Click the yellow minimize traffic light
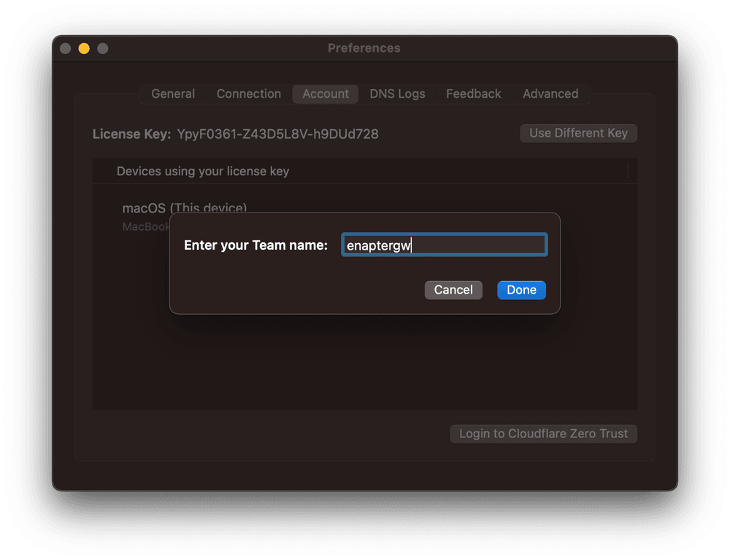730x560 pixels. (83, 47)
